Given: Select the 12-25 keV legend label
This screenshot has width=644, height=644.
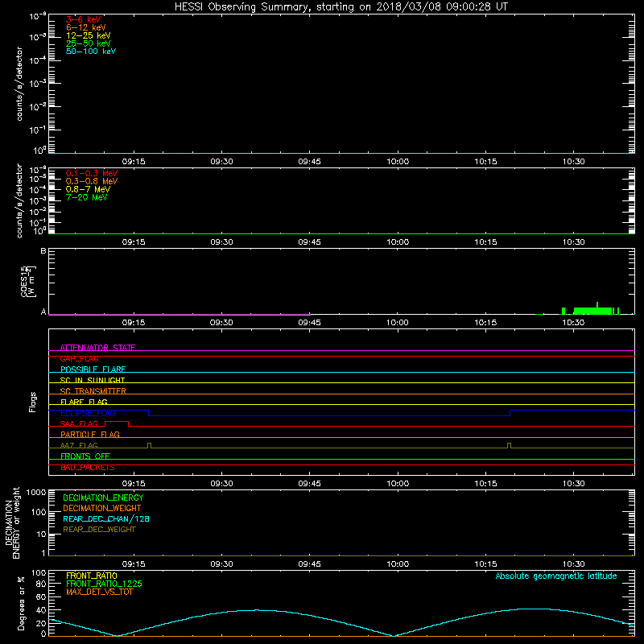Looking at the screenshot, I should pos(89,35).
